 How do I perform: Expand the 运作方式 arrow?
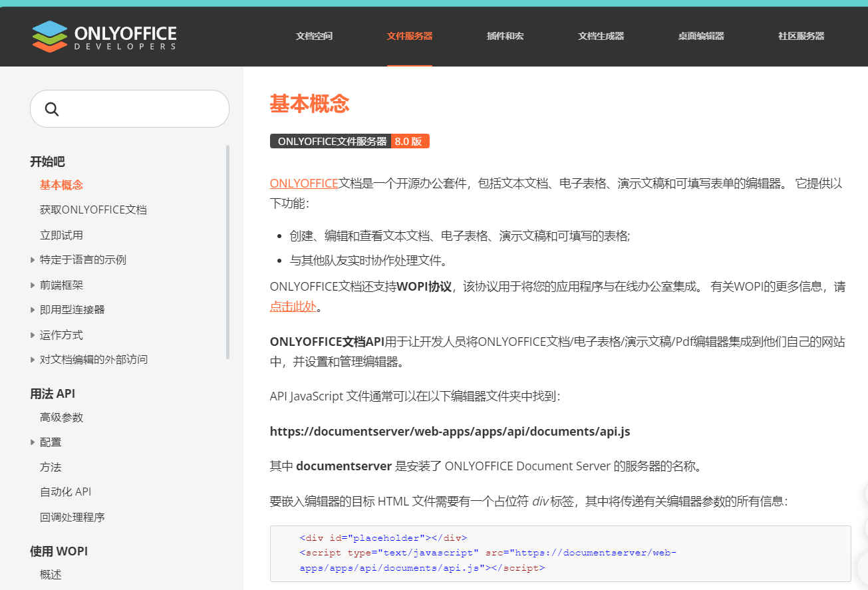33,335
